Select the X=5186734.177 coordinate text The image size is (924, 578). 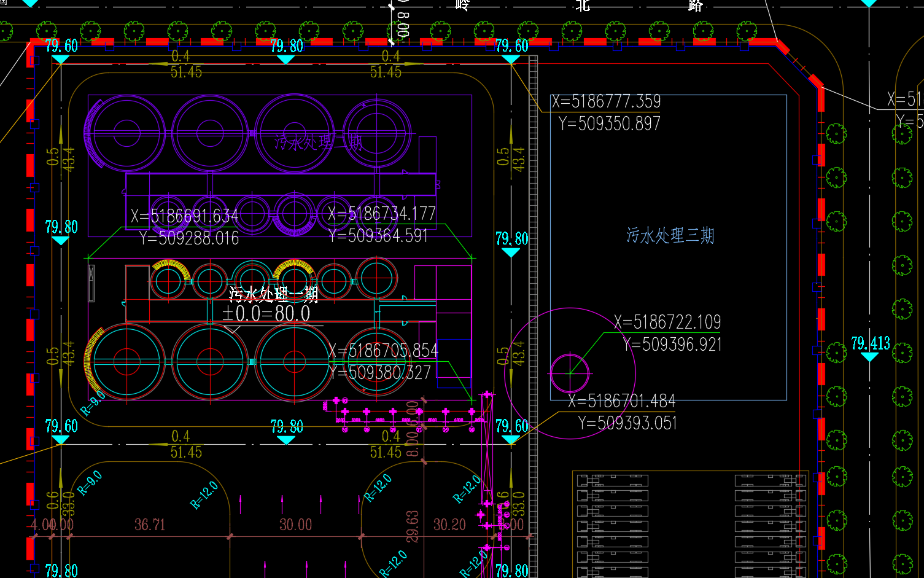point(381,214)
